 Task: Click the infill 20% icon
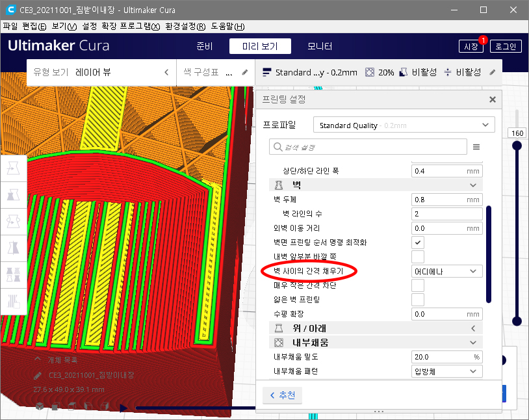tap(370, 72)
